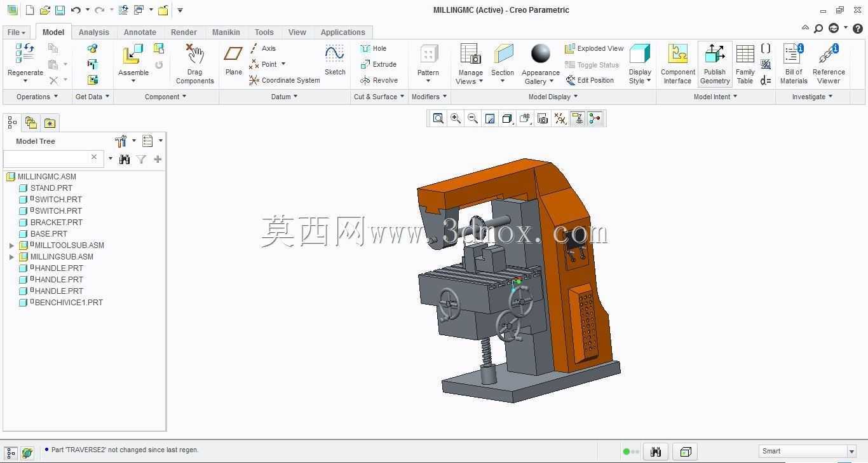
Task: Open the Model Display group dropdown
Action: 553,97
